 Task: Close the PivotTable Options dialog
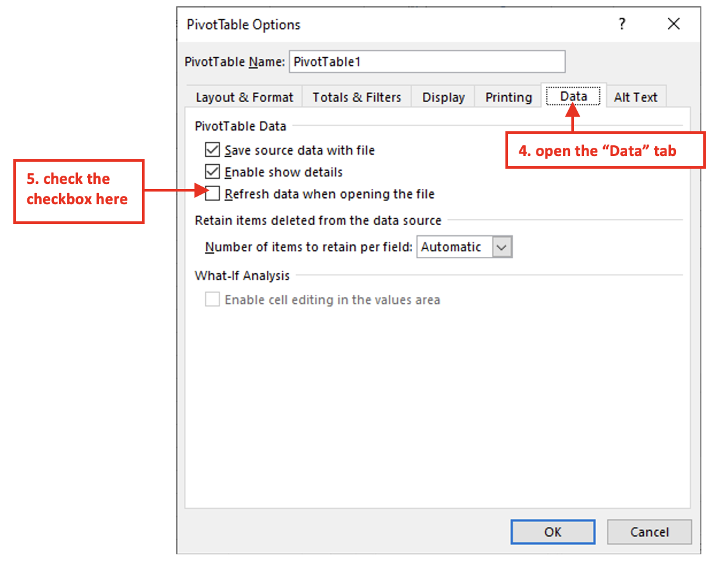coord(673,25)
